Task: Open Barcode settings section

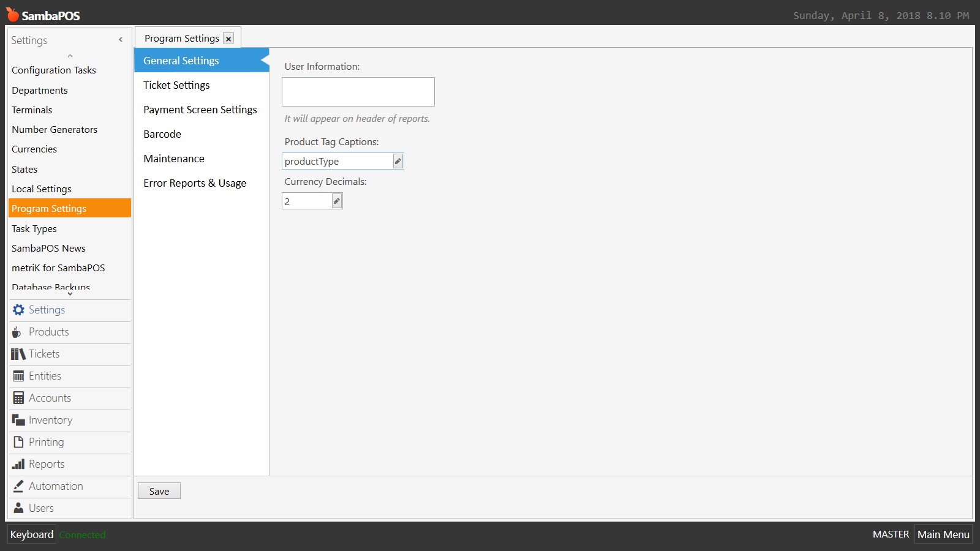Action: (x=202, y=134)
